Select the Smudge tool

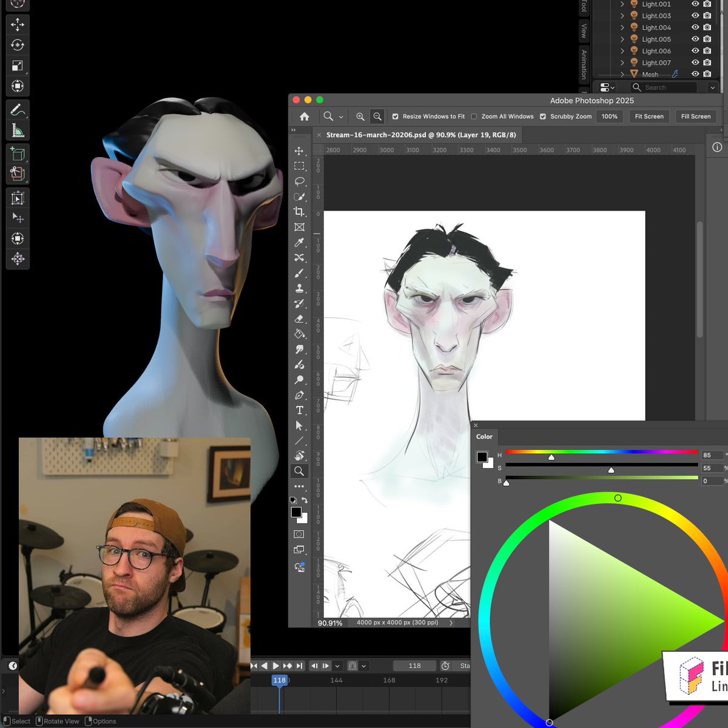coord(299,349)
